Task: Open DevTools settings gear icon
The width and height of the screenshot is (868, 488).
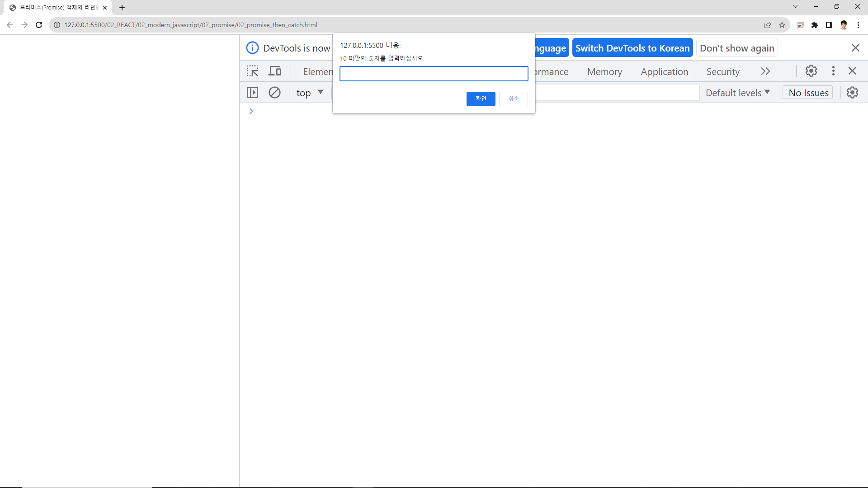Action: [811, 71]
